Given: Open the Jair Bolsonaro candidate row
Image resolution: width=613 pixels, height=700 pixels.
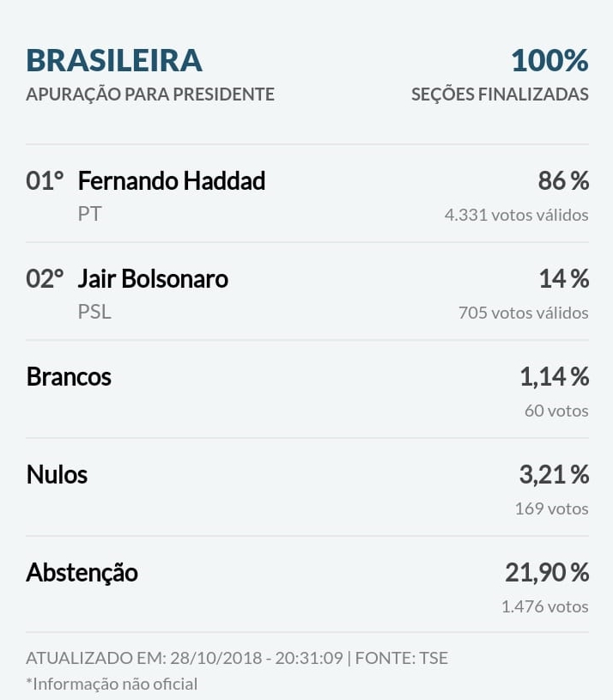Looking at the screenshot, I should coord(307,291).
